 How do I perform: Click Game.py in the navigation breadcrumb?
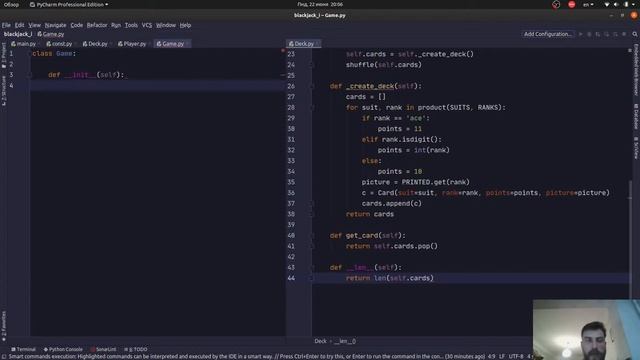point(51,34)
